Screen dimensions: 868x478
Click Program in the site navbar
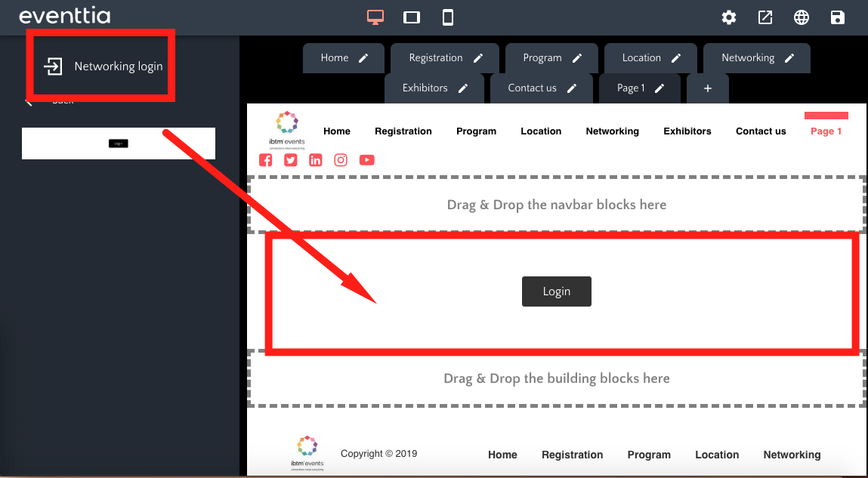(x=476, y=131)
